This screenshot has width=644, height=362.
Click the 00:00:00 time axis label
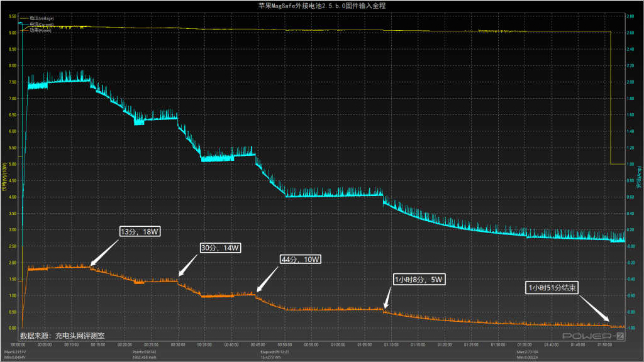18,345
